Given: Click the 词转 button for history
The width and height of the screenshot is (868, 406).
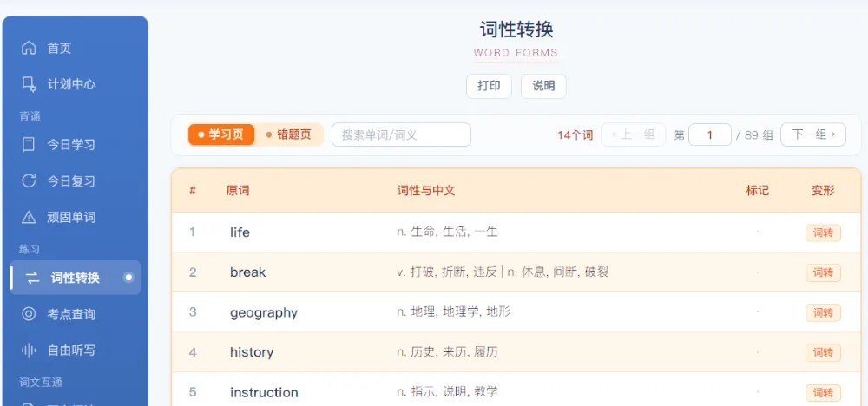Looking at the screenshot, I should tap(823, 353).
